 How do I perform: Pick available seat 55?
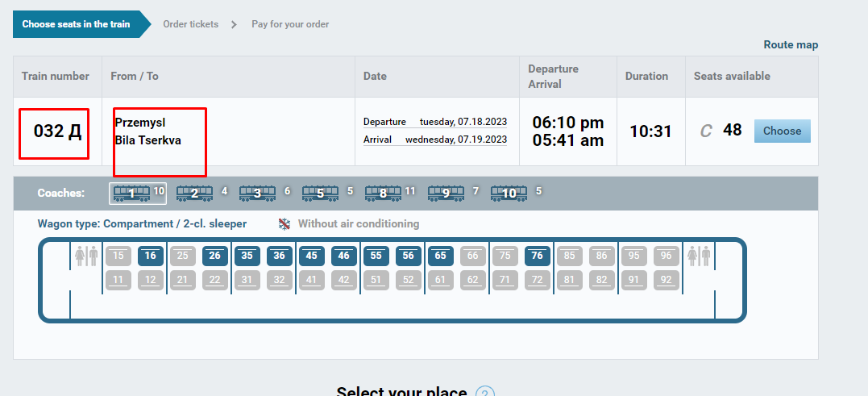click(376, 256)
